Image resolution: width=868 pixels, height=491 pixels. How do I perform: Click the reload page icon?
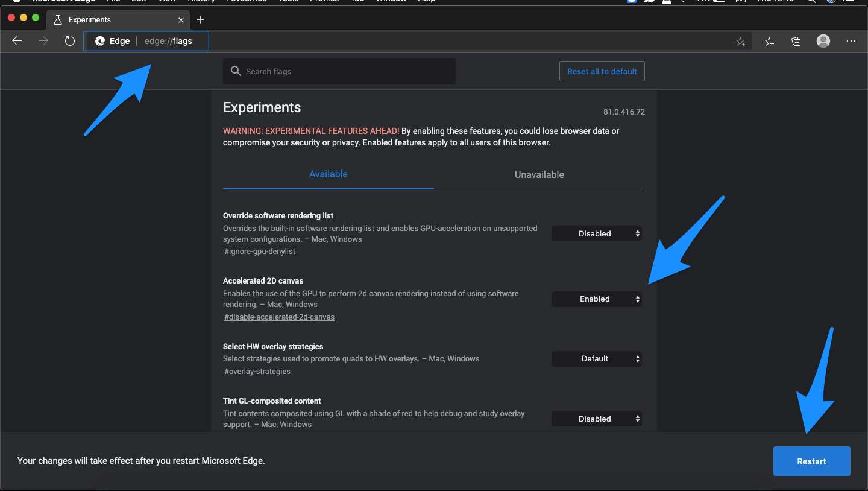click(x=70, y=41)
